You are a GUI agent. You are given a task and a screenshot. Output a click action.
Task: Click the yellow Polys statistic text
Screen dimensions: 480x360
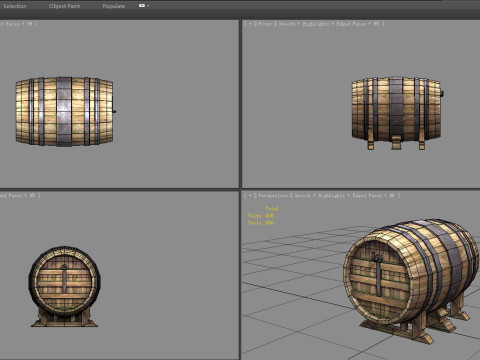click(x=261, y=216)
